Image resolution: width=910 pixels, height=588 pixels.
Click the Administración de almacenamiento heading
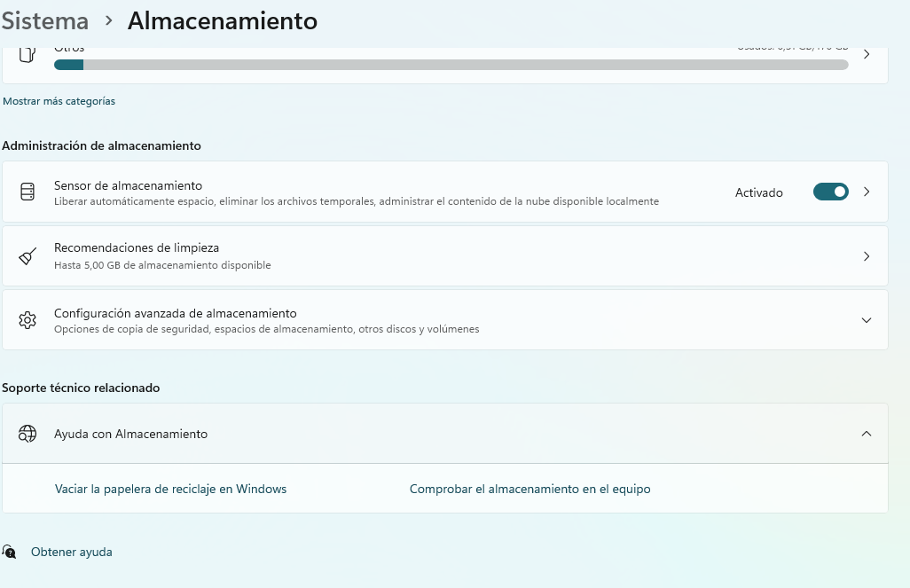point(102,145)
